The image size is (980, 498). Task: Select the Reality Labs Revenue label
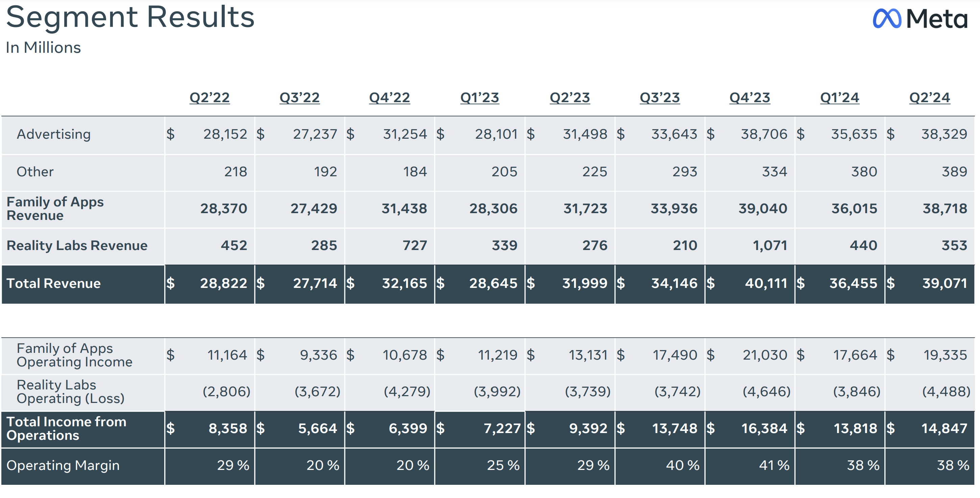pyautogui.click(x=77, y=246)
